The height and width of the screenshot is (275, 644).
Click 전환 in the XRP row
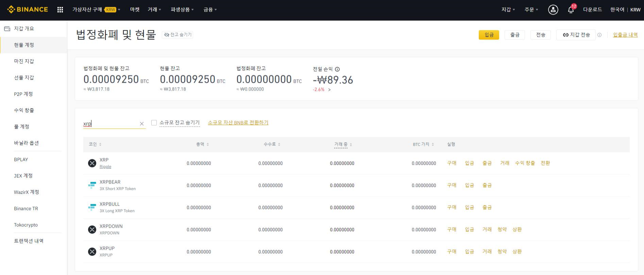click(x=545, y=163)
